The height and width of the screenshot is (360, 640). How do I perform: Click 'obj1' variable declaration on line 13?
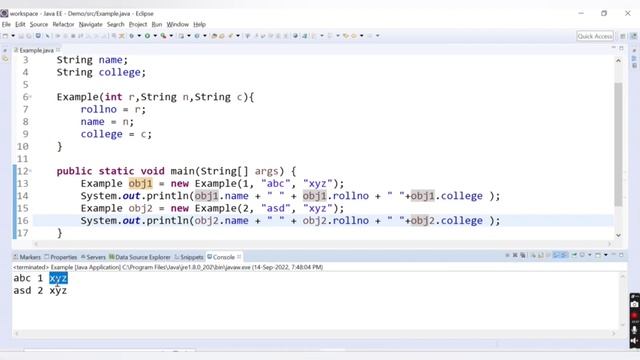[x=140, y=184]
